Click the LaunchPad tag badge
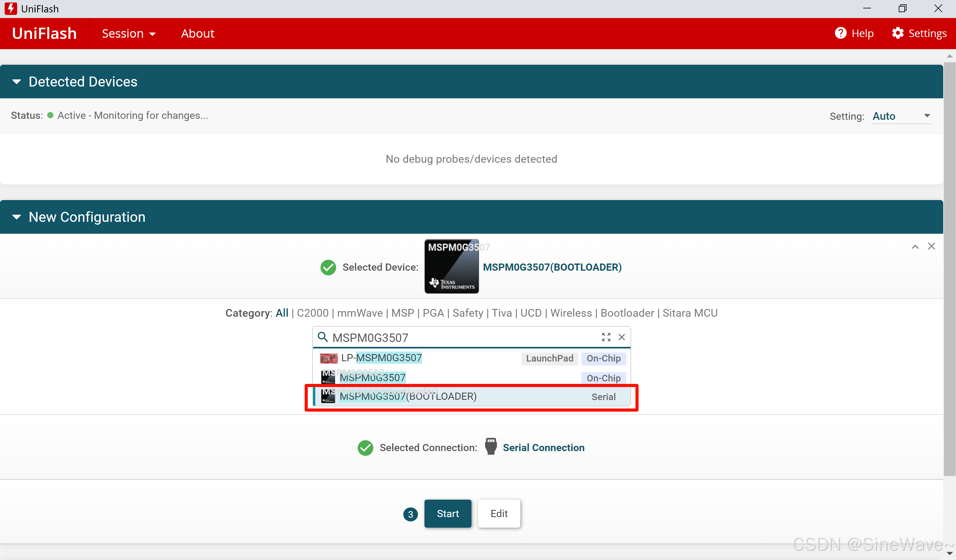 tap(549, 358)
